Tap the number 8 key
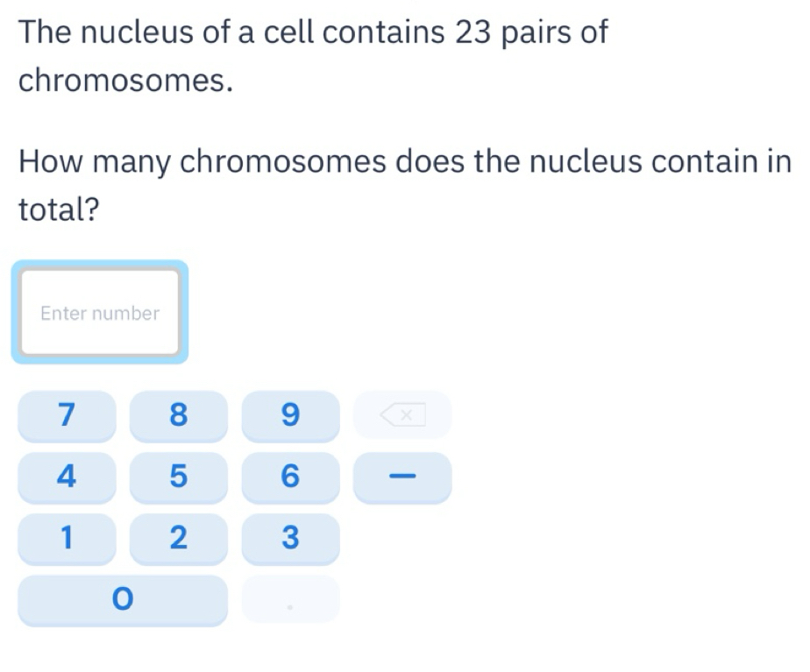This screenshot has height=672, width=810. (x=178, y=415)
